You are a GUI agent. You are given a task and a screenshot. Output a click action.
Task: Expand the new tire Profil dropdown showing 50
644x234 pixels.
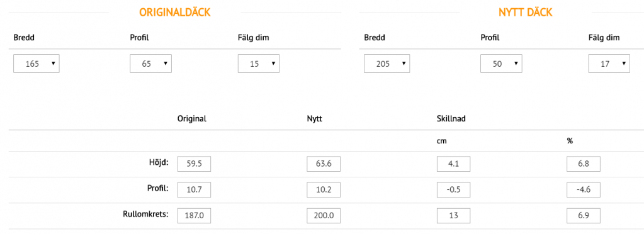(502, 64)
